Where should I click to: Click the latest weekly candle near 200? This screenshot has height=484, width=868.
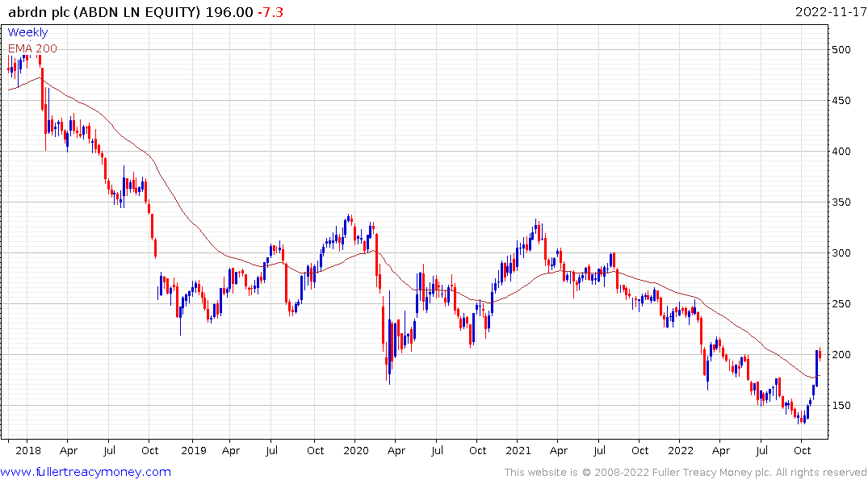click(820, 355)
